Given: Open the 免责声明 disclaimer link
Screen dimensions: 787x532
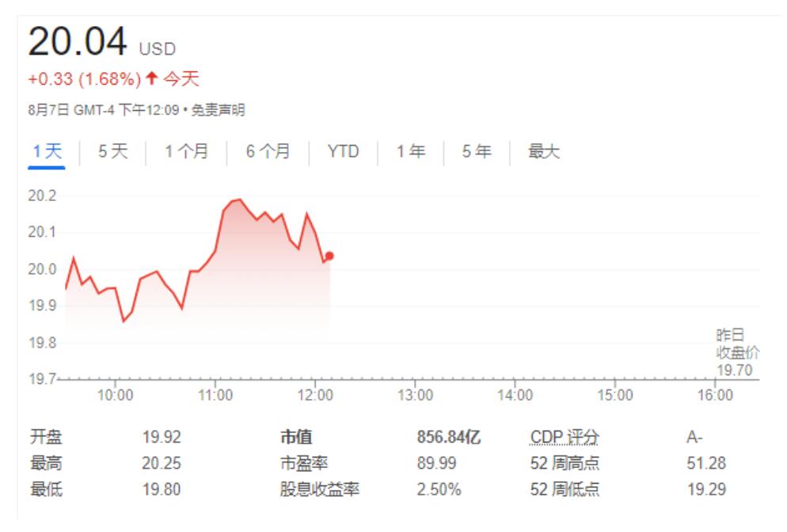Looking at the screenshot, I should (218, 110).
